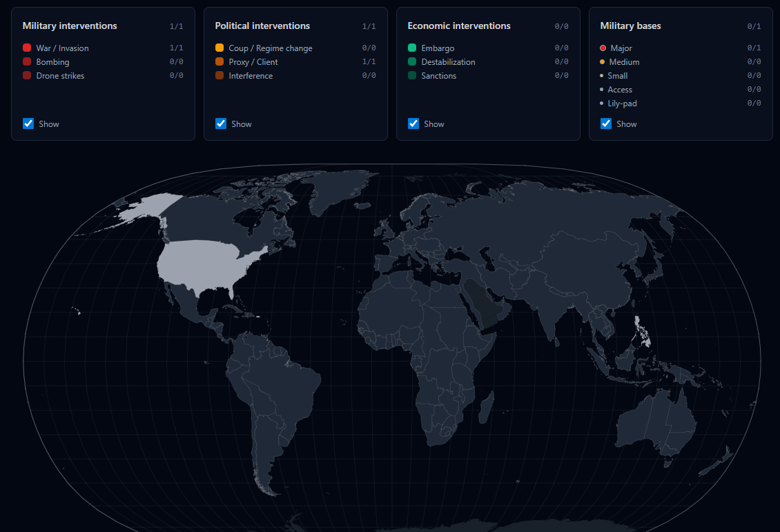Click the Interference legend label
780x532 pixels.
[251, 76]
